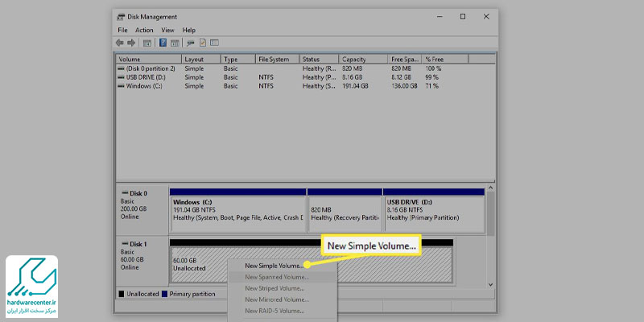Image resolution: width=644 pixels, height=322 pixels.
Task: Click the key-shaped toolbar icon
Action: pyautogui.click(x=191, y=43)
